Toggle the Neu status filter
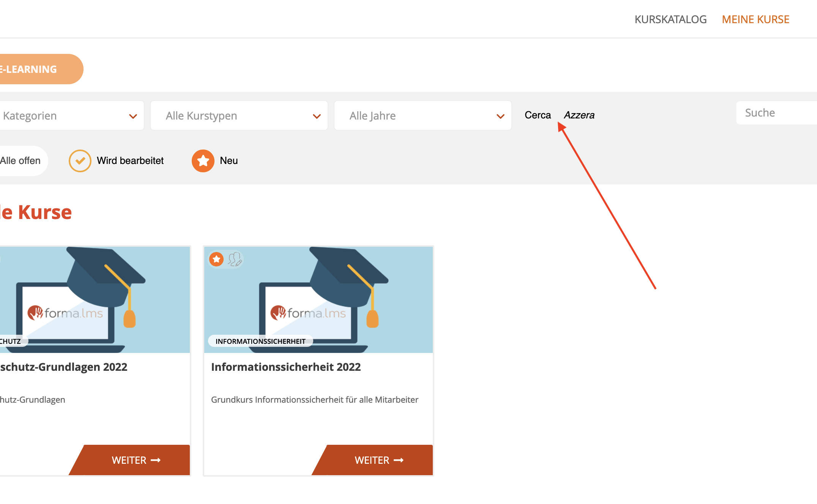Screen dimensions: 817x504 pos(229,161)
